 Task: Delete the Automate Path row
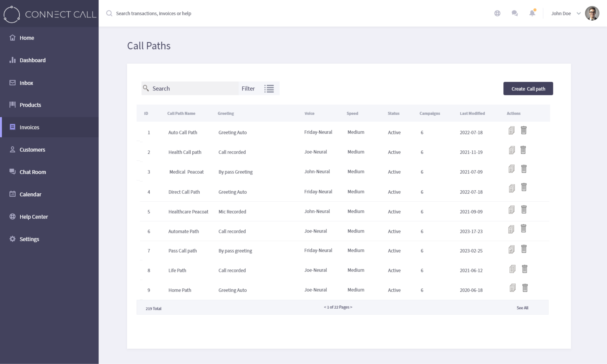point(524,228)
